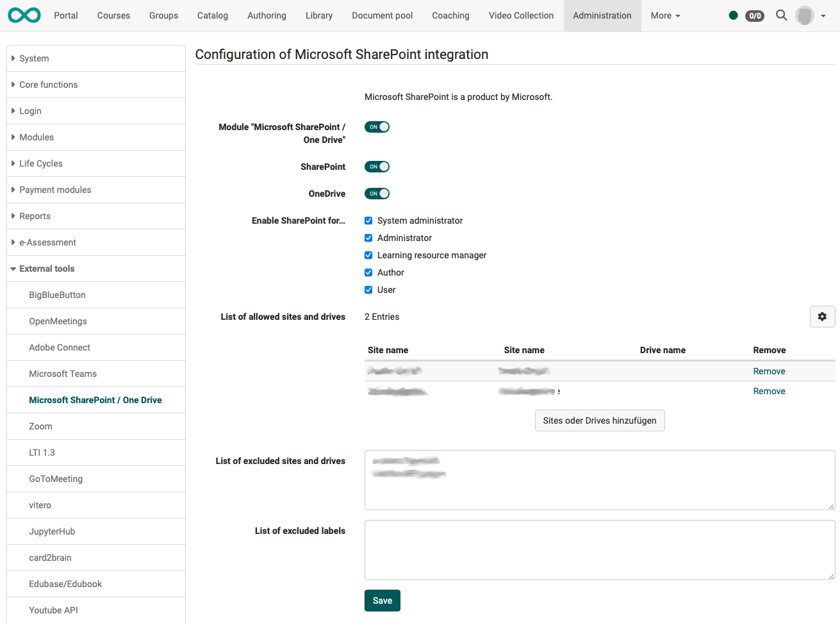Open LTI 1.3 settings
Image resolution: width=840 pixels, height=623 pixels.
click(x=96, y=453)
